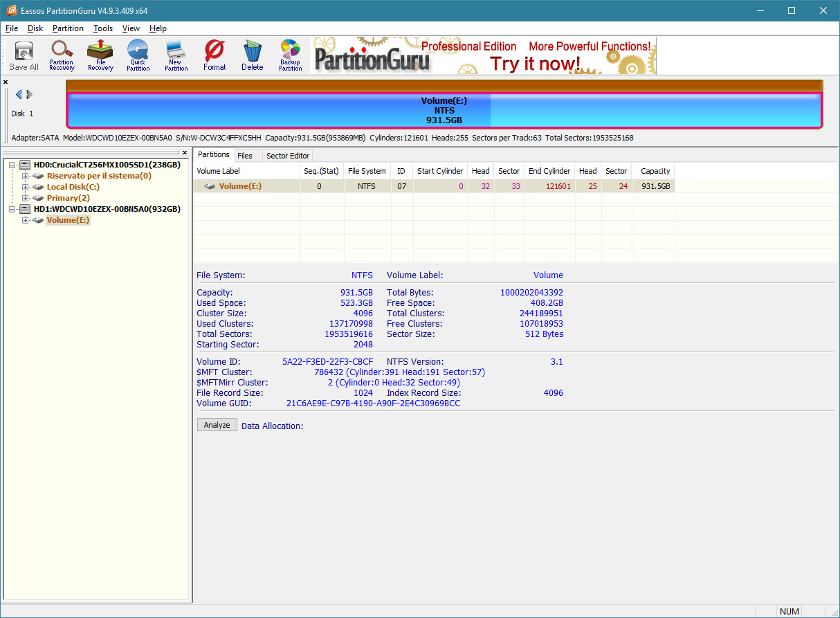
Task: Start the Quick Partition tool
Action: pyautogui.click(x=138, y=55)
